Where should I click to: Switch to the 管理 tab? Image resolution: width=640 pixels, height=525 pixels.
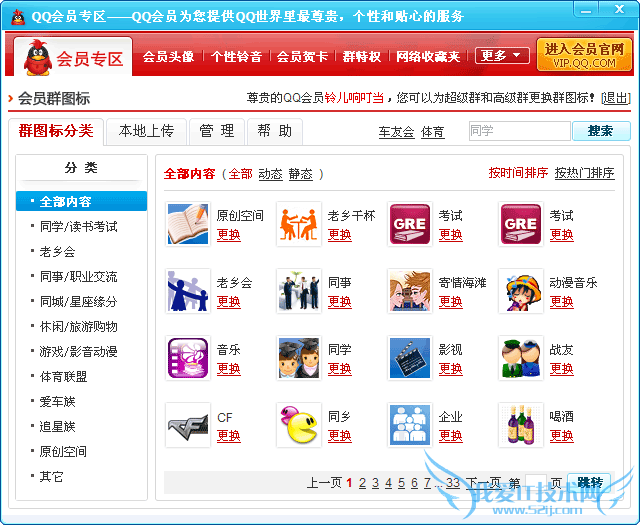click(217, 131)
